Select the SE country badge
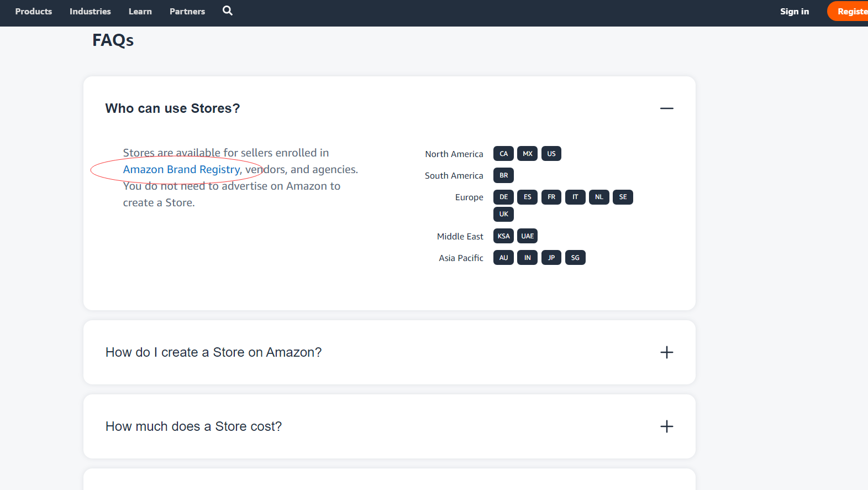Screen dimensions: 868x490 click(x=623, y=197)
